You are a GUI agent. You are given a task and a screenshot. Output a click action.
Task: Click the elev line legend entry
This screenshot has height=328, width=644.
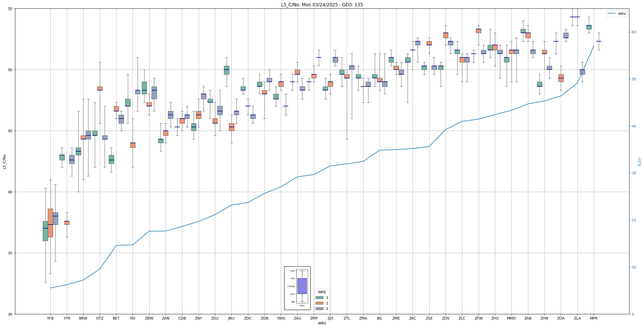[617, 13]
